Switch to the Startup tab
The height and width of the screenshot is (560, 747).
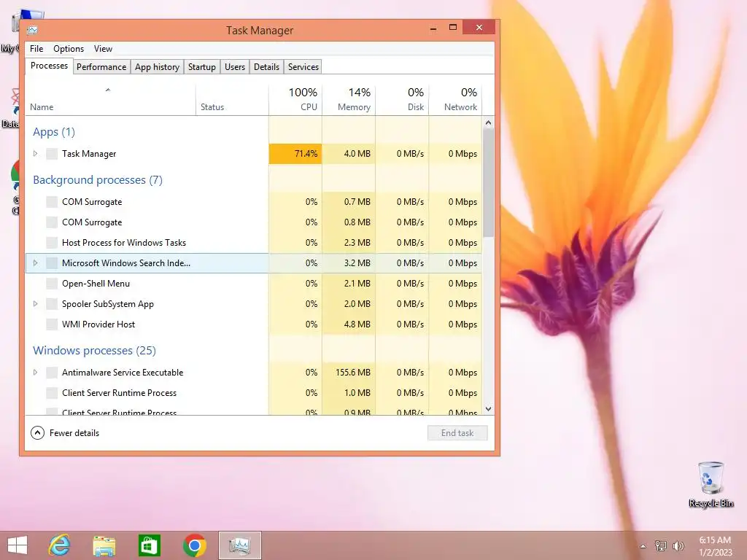pyautogui.click(x=201, y=66)
